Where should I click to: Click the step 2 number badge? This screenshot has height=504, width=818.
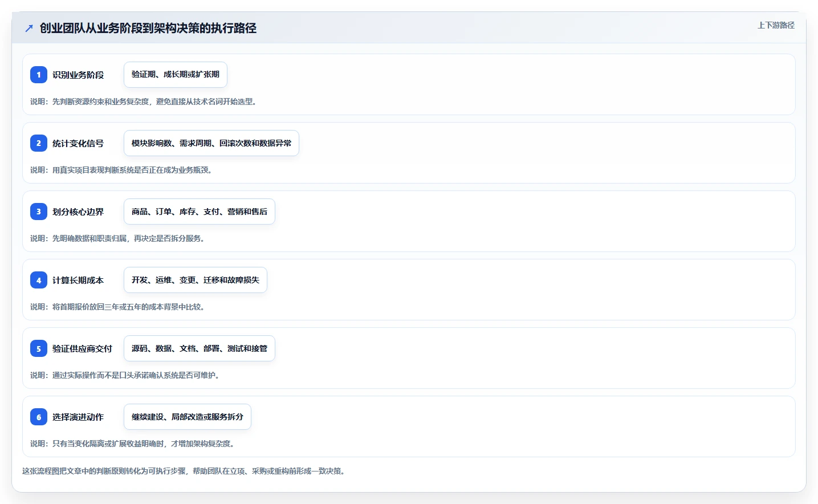(x=39, y=143)
